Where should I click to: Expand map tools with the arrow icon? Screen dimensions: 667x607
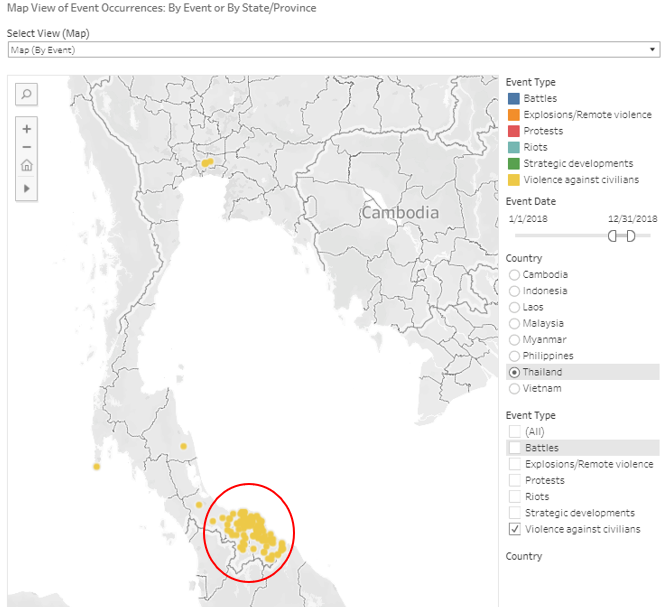pos(27,187)
